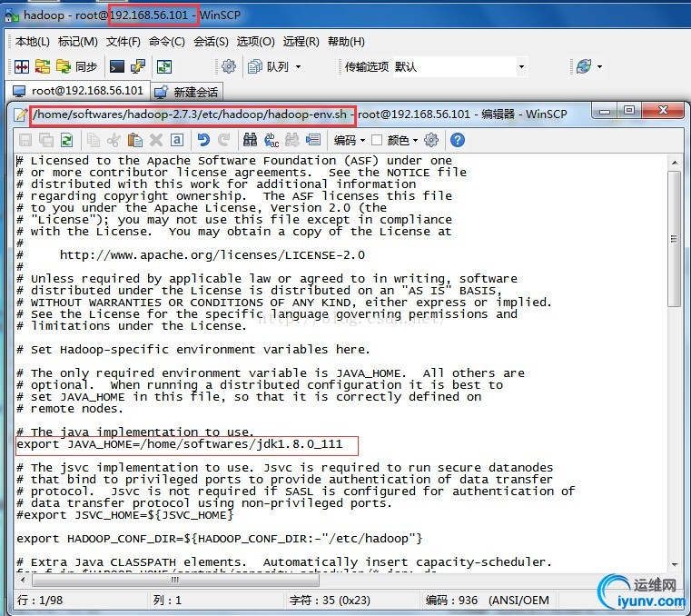
Task: Click the find and replace icon
Action: 271,140
